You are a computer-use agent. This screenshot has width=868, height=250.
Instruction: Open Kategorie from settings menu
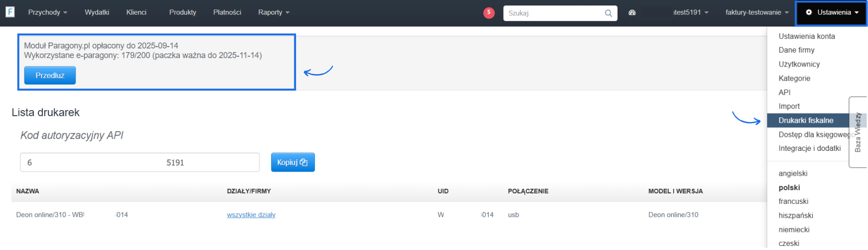point(794,78)
